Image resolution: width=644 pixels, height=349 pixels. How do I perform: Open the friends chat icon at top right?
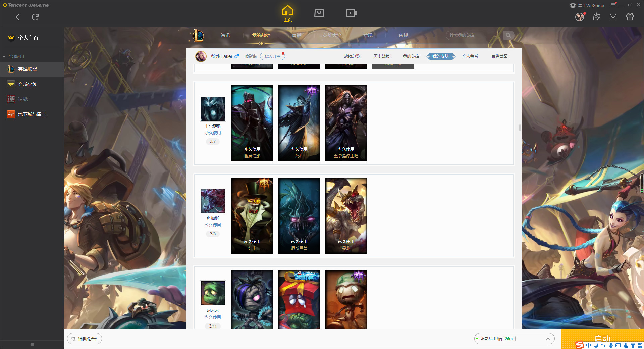(x=596, y=17)
